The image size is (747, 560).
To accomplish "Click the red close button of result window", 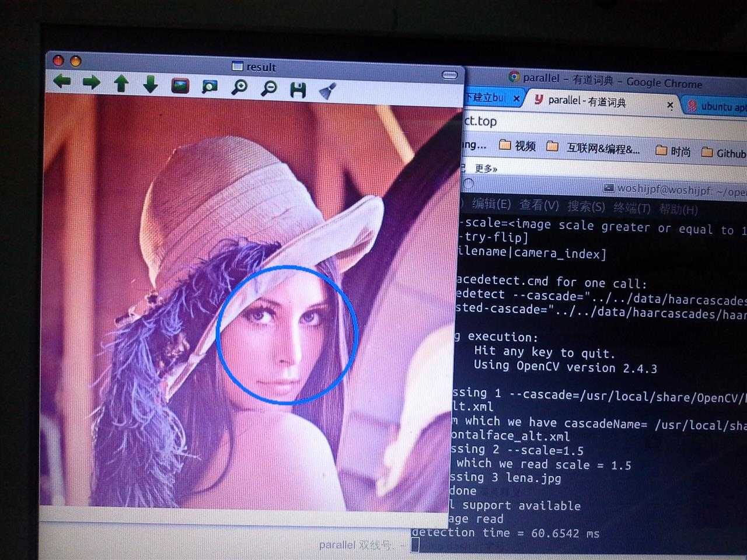I will point(58,60).
